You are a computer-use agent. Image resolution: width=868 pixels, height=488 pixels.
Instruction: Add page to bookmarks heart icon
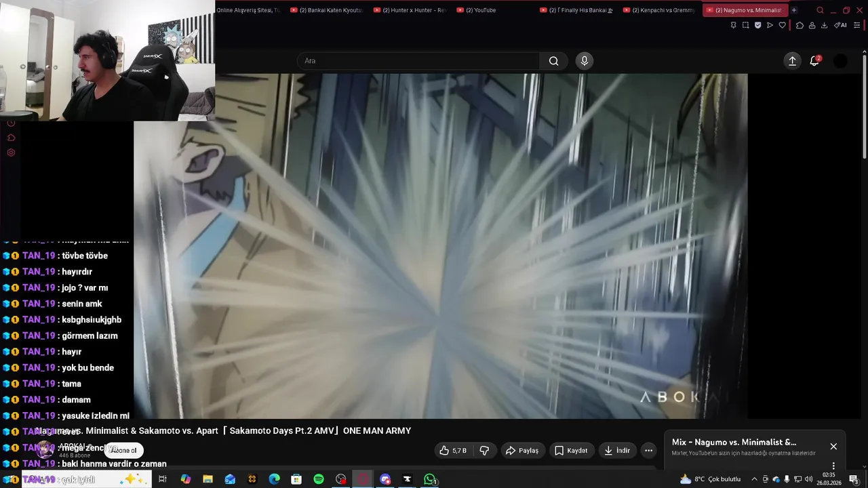(x=782, y=25)
